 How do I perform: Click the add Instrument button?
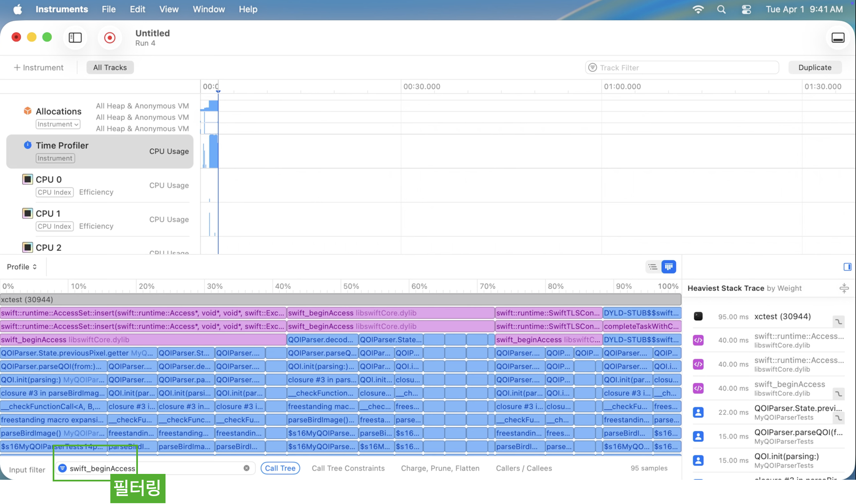tap(39, 67)
